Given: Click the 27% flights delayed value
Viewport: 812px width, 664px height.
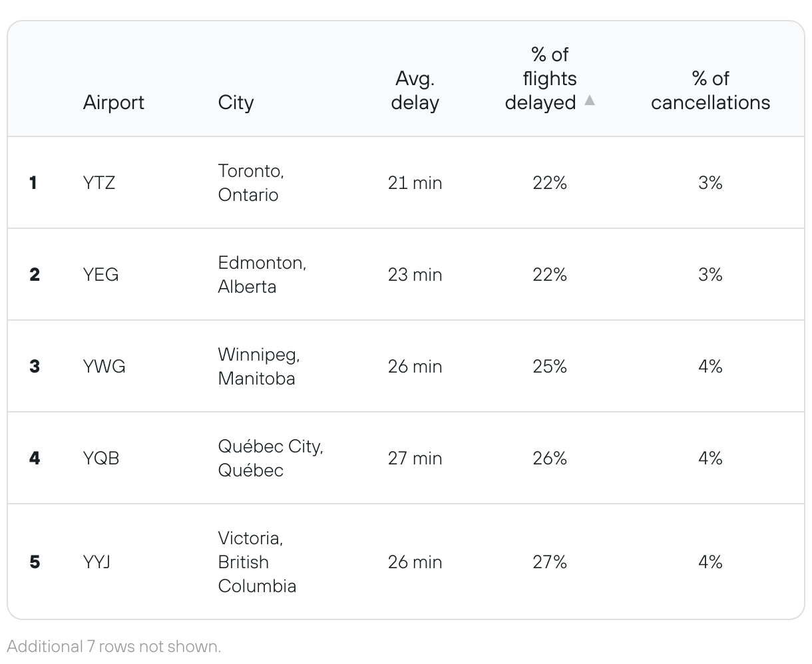Looking at the screenshot, I should [x=550, y=562].
